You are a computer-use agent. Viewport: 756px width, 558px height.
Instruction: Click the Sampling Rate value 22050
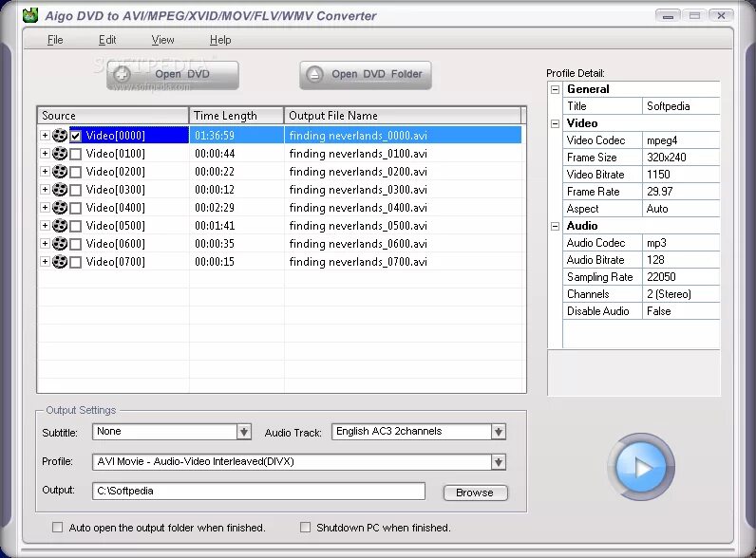(681, 277)
